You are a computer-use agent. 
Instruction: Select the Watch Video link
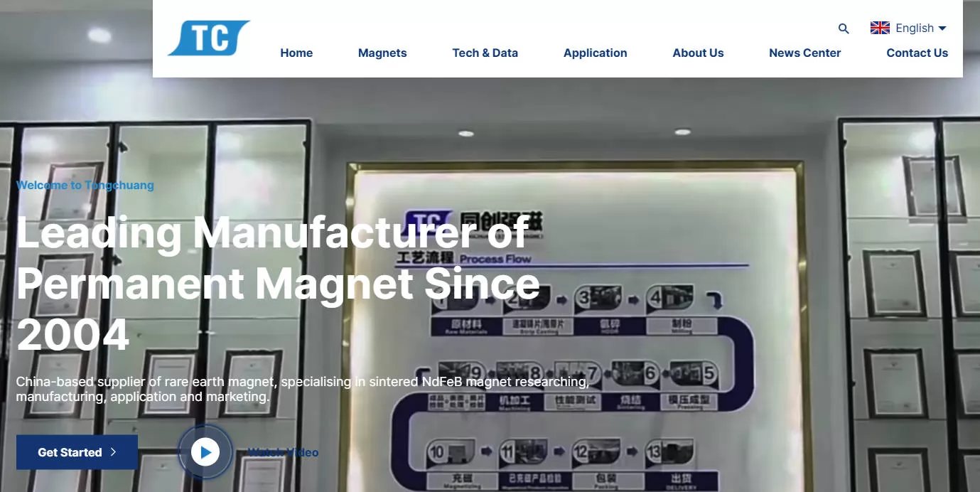pos(284,452)
